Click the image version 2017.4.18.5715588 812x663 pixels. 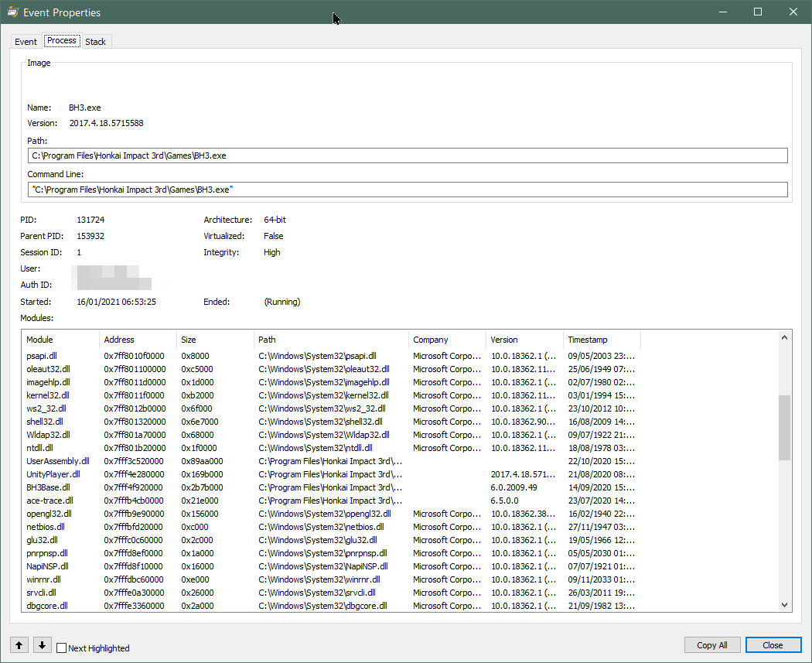[x=106, y=123]
